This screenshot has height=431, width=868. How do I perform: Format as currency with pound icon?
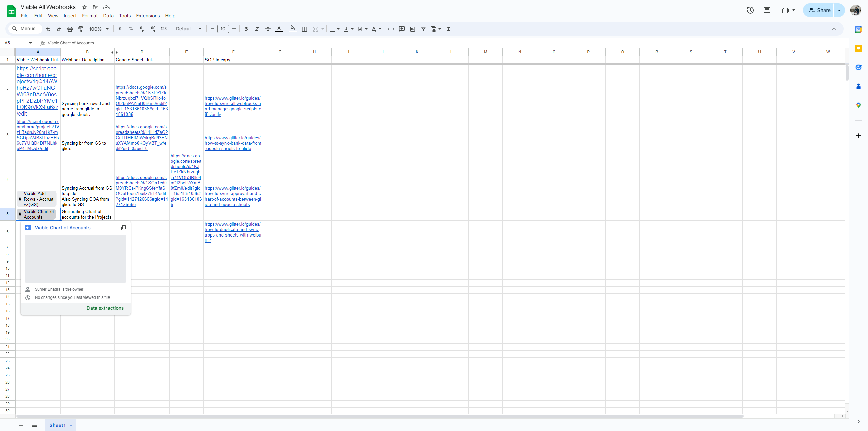coord(120,29)
